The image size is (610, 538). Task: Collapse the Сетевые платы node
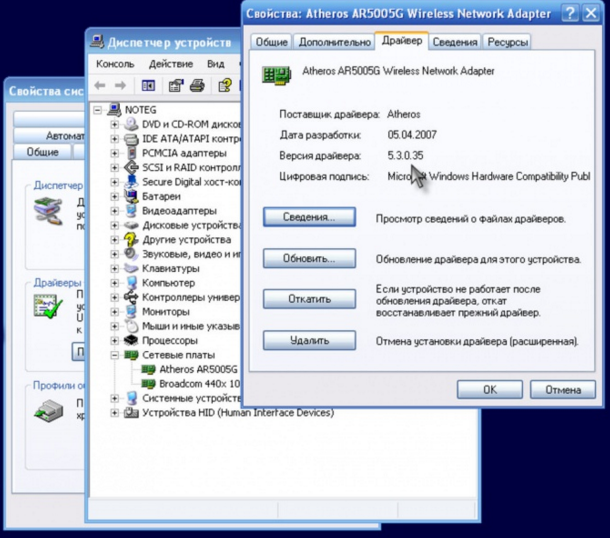(x=114, y=355)
